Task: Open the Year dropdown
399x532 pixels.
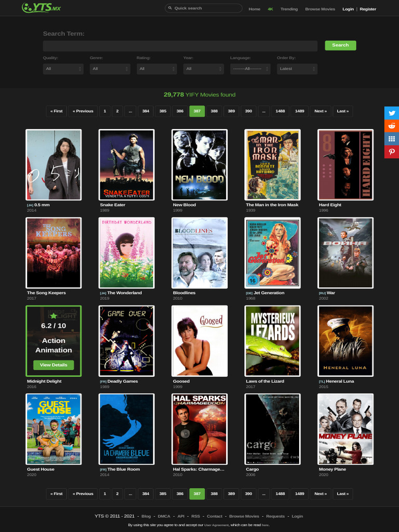Action: (x=204, y=69)
